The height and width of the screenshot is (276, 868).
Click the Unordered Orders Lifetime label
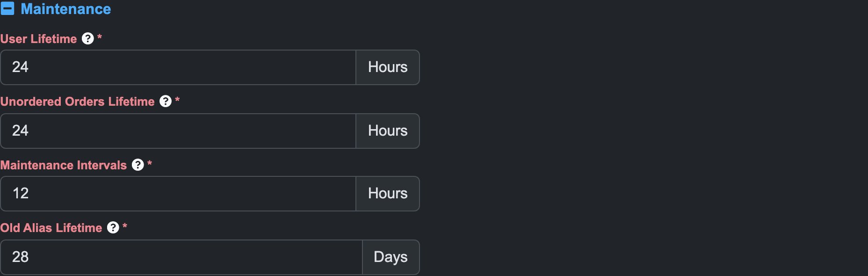click(77, 102)
